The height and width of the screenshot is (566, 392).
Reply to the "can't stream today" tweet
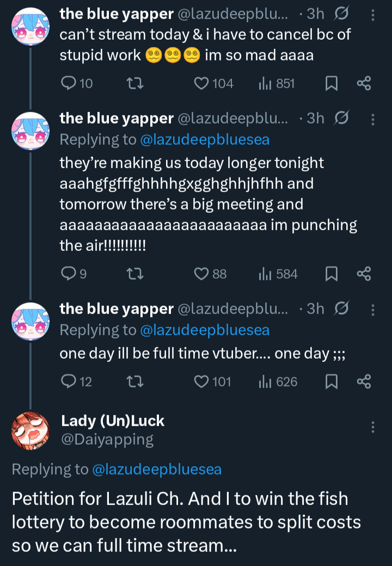[x=69, y=83]
